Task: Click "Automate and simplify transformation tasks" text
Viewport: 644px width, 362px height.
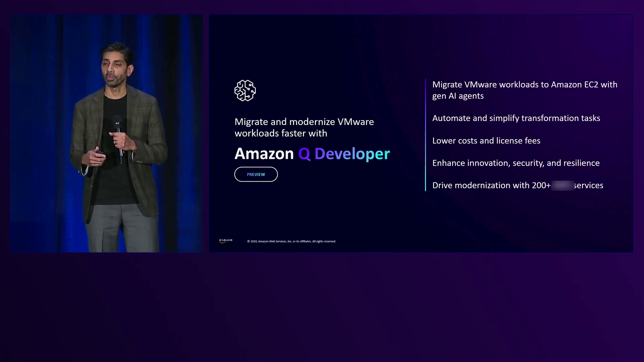Action: (x=516, y=118)
